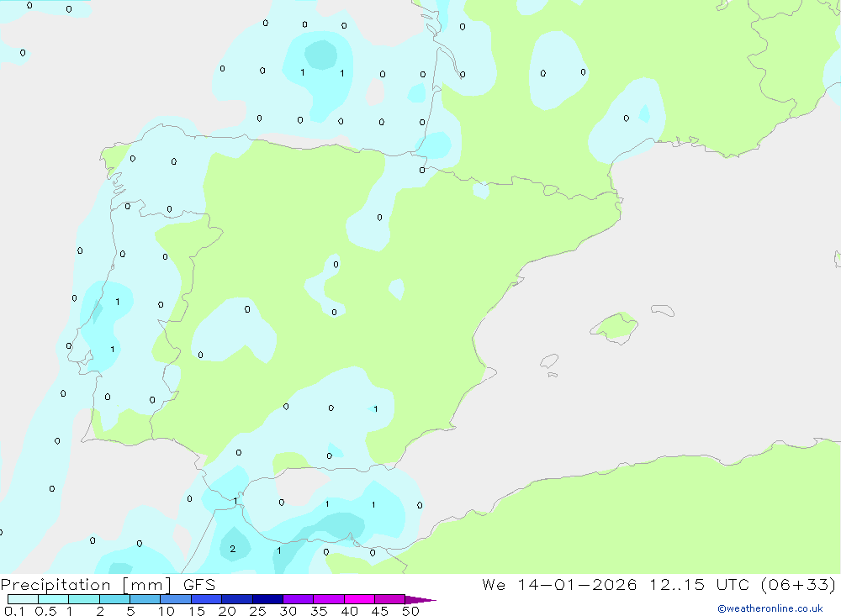The height and width of the screenshot is (616, 841).
Task: Click the 45–50 mm legend swatch
Action: coord(390,599)
